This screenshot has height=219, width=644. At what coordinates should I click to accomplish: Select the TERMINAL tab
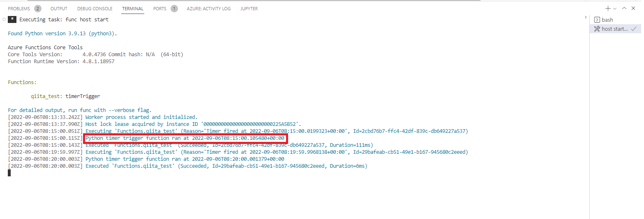pos(133,9)
